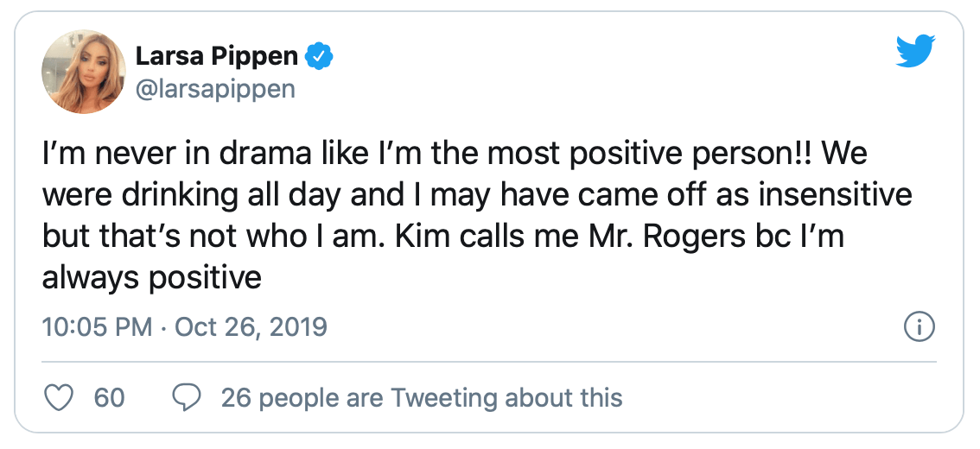Click the reply speech bubble icon

(187, 397)
